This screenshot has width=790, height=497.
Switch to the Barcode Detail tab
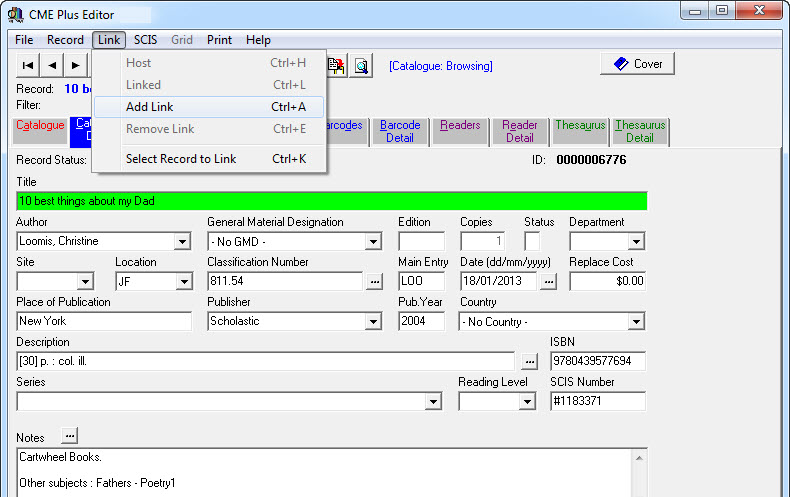(x=400, y=132)
